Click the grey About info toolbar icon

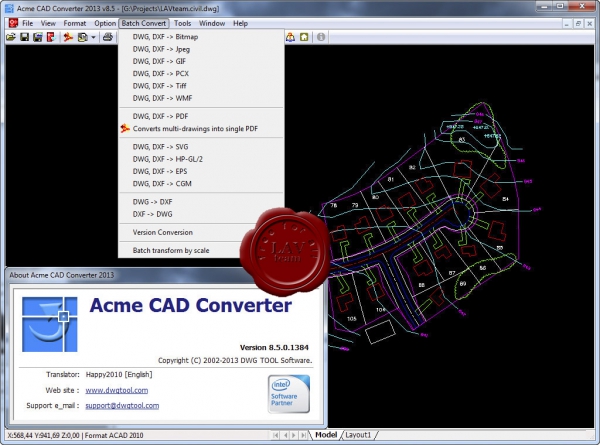(x=321, y=37)
